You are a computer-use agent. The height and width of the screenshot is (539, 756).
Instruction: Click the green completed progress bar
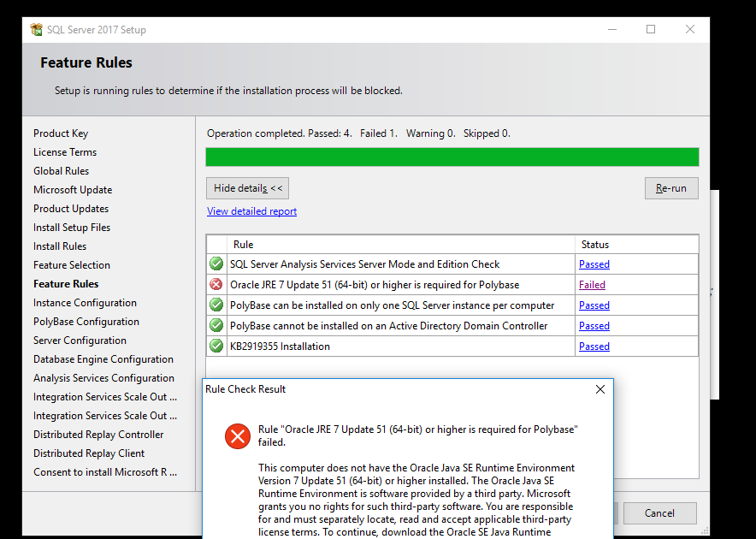point(452,157)
